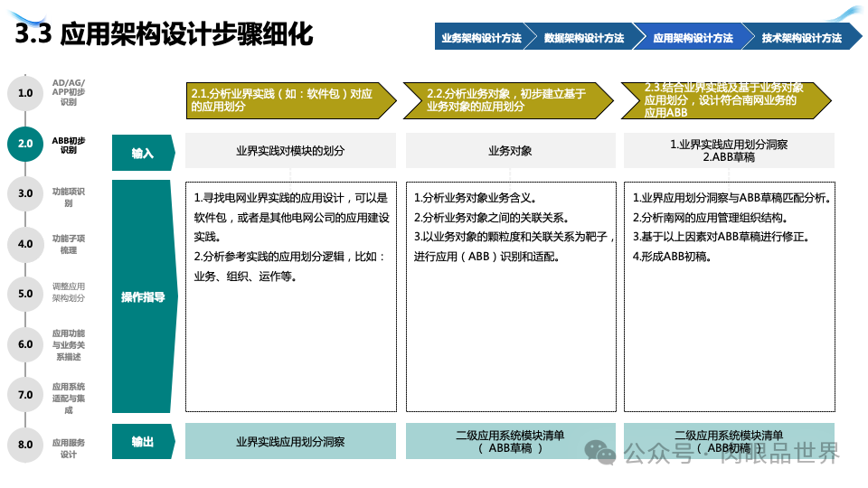The image size is (868, 488).
Task: Click the AD/AG/APP初步识别 step label
Action: [x=69, y=92]
